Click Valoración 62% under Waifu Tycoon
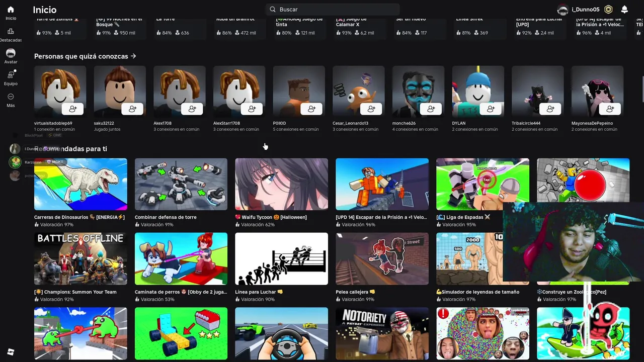This screenshot has height=362, width=644. click(x=255, y=225)
